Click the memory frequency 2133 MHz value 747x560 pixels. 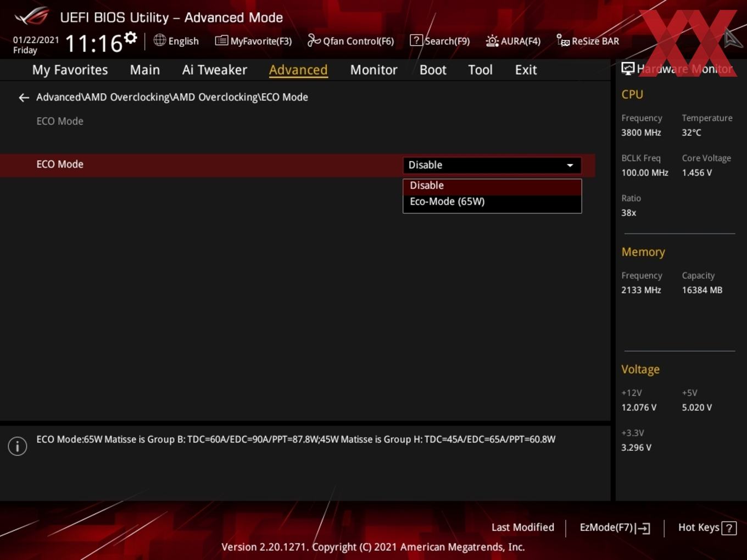[641, 290]
